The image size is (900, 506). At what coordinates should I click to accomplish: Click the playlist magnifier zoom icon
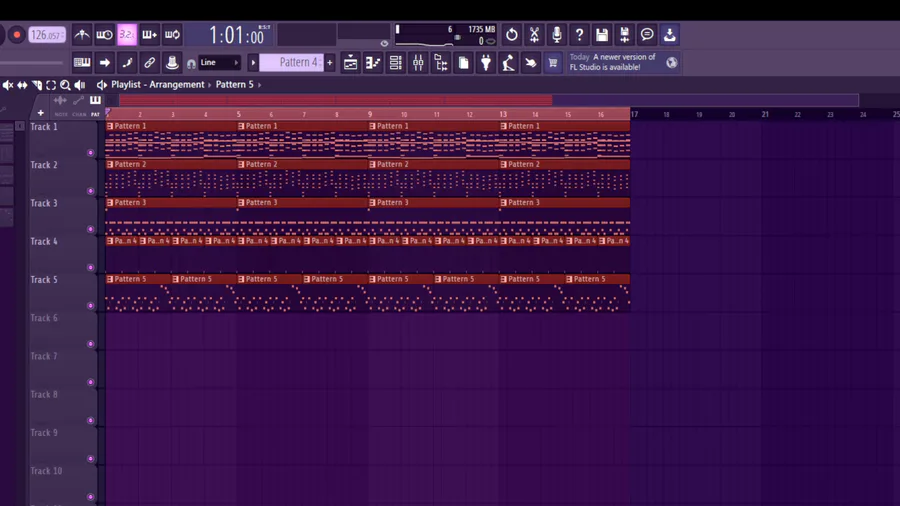coord(65,85)
